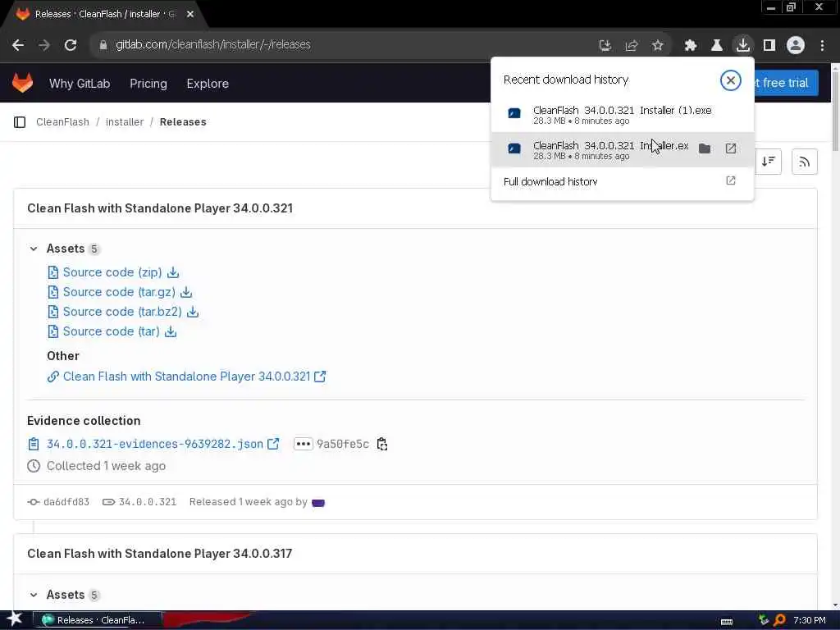This screenshot has height=630, width=840.
Task: Go back using the browser back arrow
Action: pos(18,45)
